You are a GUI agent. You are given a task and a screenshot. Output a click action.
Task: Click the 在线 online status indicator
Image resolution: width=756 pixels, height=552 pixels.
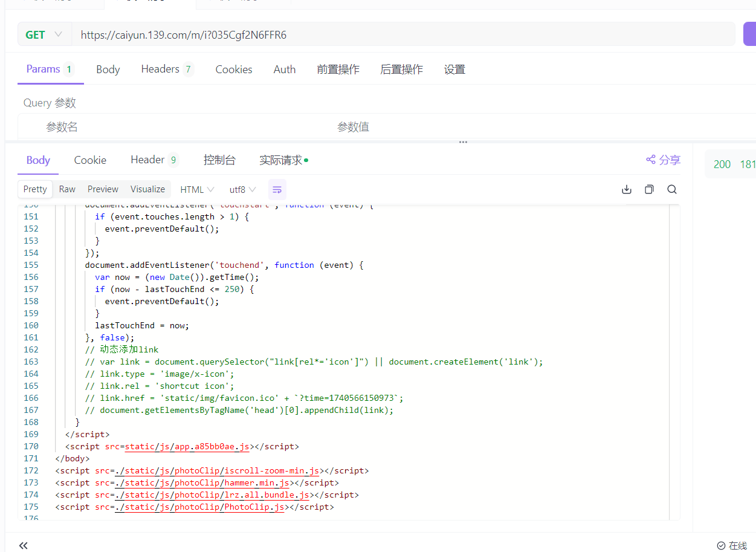pyautogui.click(x=732, y=545)
